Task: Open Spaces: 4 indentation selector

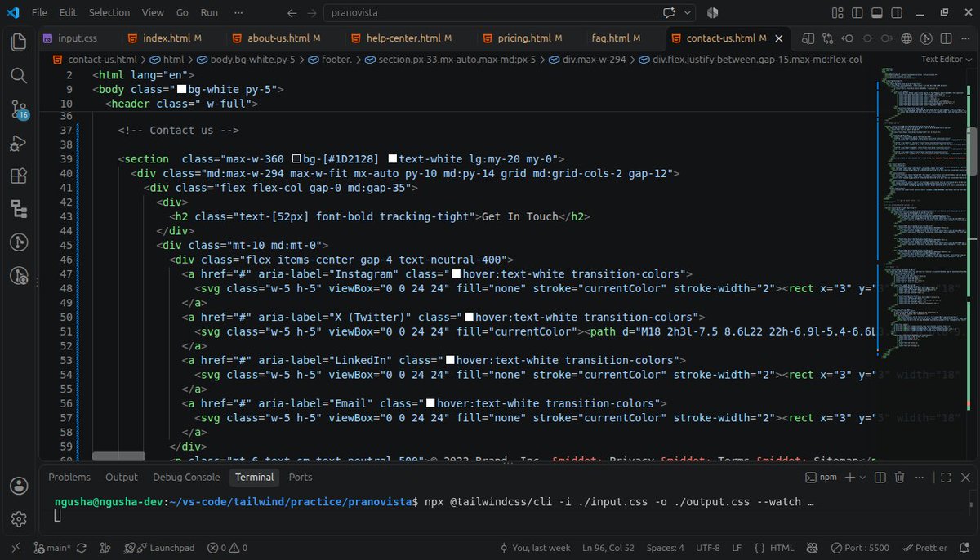Action: (x=665, y=548)
